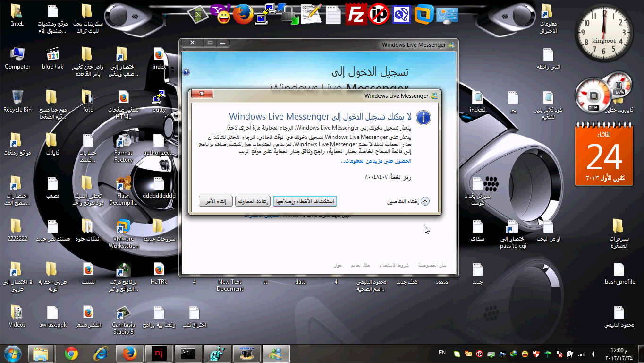Switch to HyperCam in the taskbar
The image size is (644, 363).
(247, 354)
